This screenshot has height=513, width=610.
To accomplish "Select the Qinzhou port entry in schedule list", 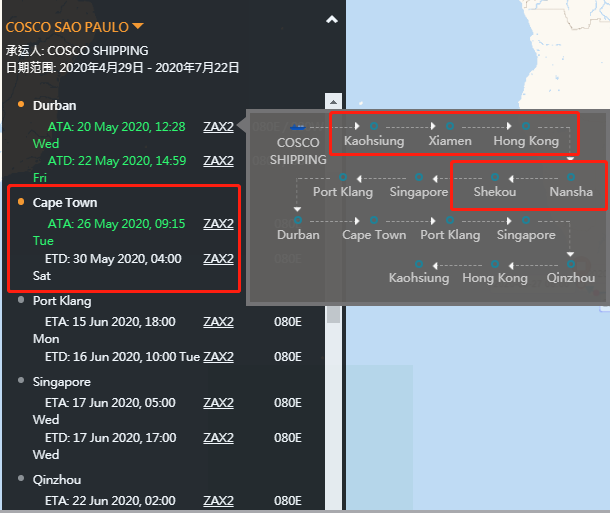I will coord(57,480).
